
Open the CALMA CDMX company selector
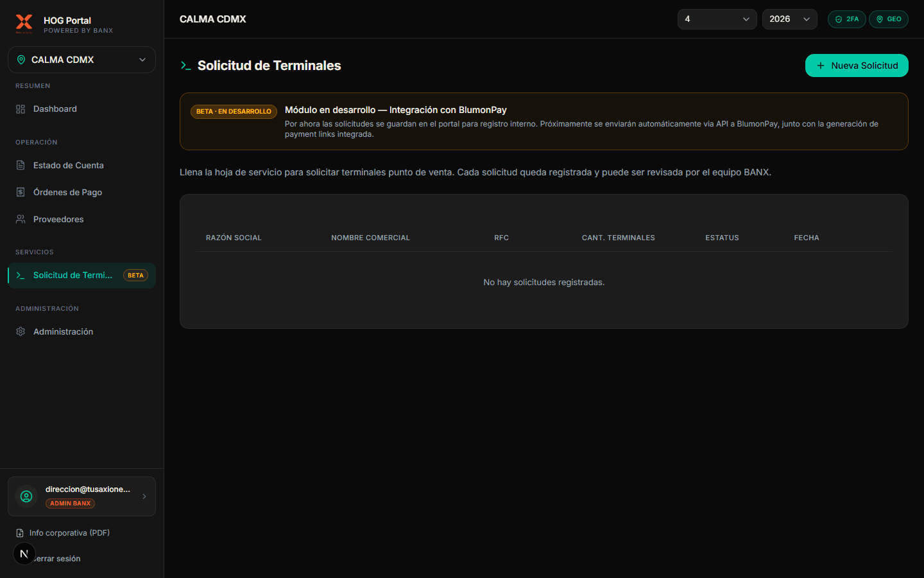[81, 59]
